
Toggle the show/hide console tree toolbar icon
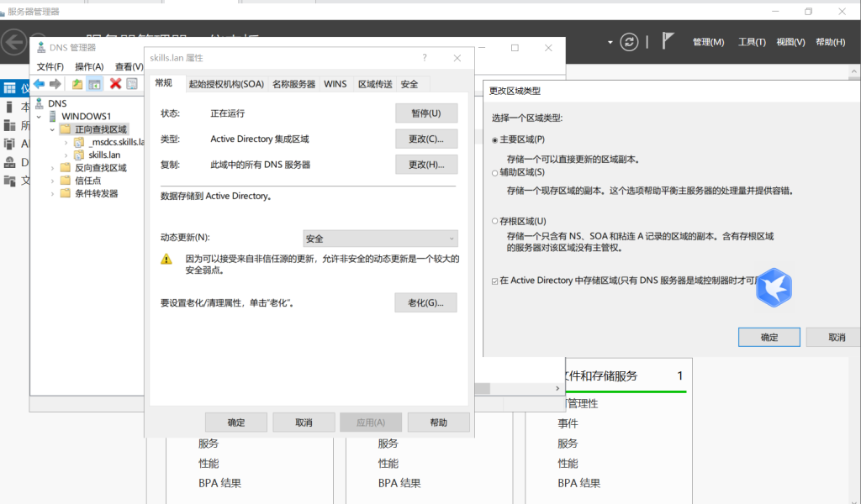[95, 84]
